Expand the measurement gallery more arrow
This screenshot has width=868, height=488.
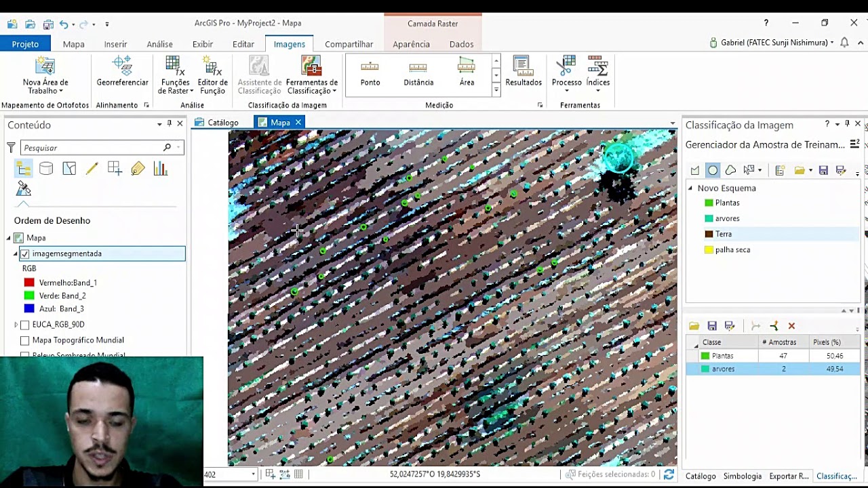[x=496, y=89]
